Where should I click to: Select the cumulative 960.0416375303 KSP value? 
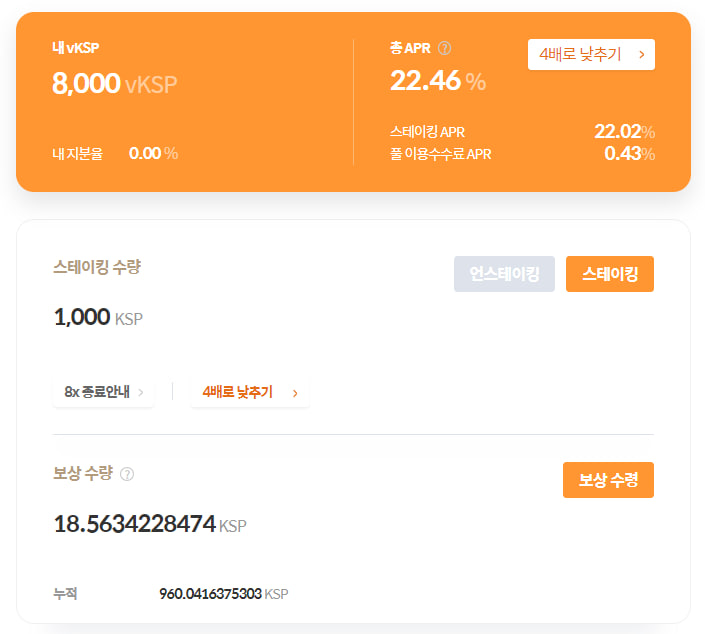pyautogui.click(x=223, y=594)
